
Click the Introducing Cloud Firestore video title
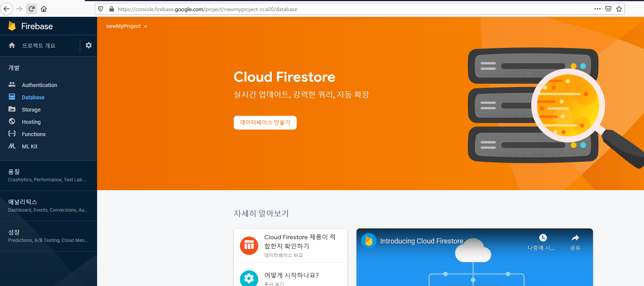[422, 241]
